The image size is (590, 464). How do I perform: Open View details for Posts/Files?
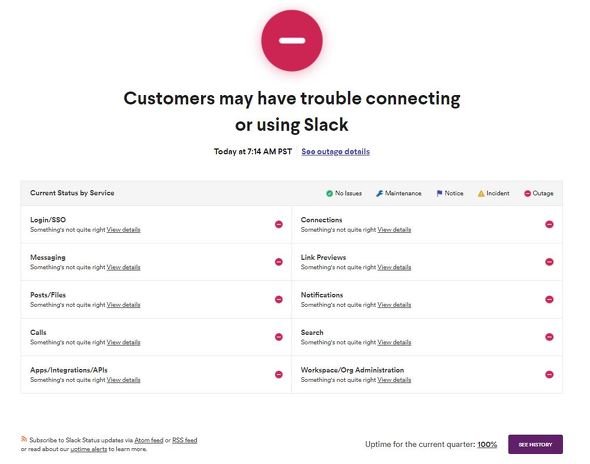coord(123,305)
